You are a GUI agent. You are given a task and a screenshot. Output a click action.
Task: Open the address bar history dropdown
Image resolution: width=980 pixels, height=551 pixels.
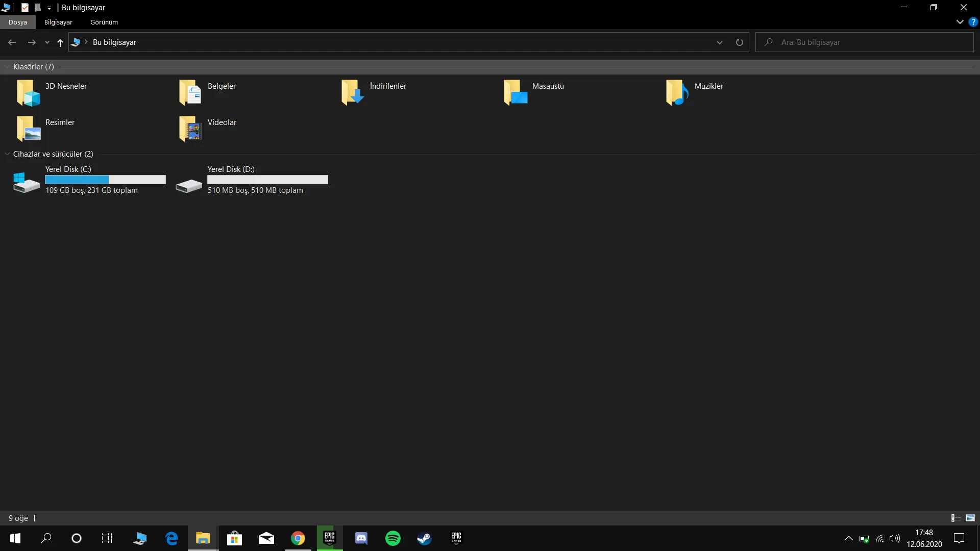[x=720, y=42]
